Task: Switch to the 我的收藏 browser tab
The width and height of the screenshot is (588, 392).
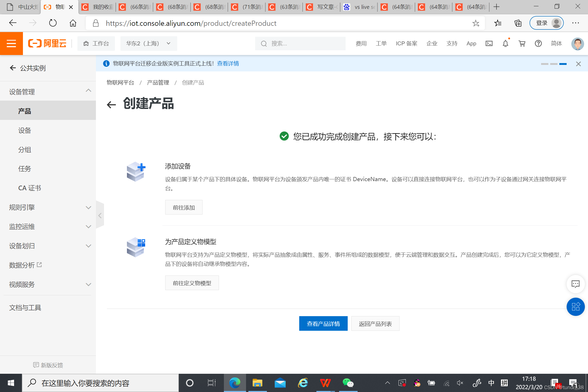Action: coord(98,7)
